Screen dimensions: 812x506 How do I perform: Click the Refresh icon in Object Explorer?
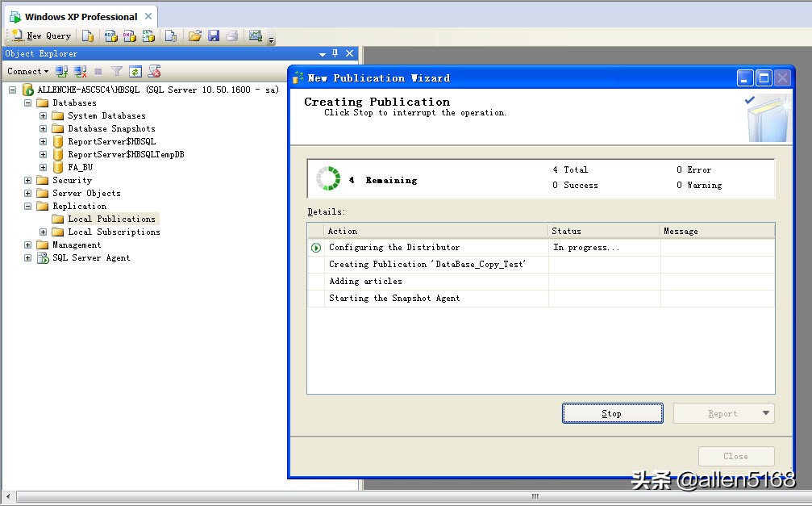click(x=135, y=72)
